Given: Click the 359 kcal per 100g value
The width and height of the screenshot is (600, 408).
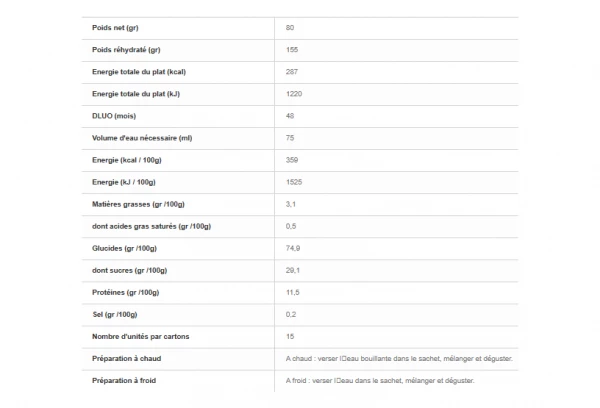Looking at the screenshot, I should tap(292, 160).
